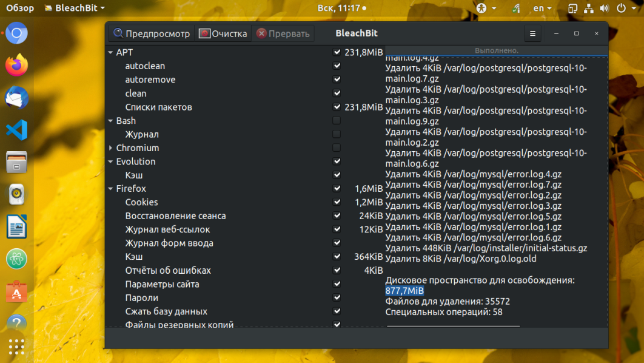The width and height of the screenshot is (644, 363).
Task: Open the BleachBit application menu in top bar
Action: (x=75, y=8)
